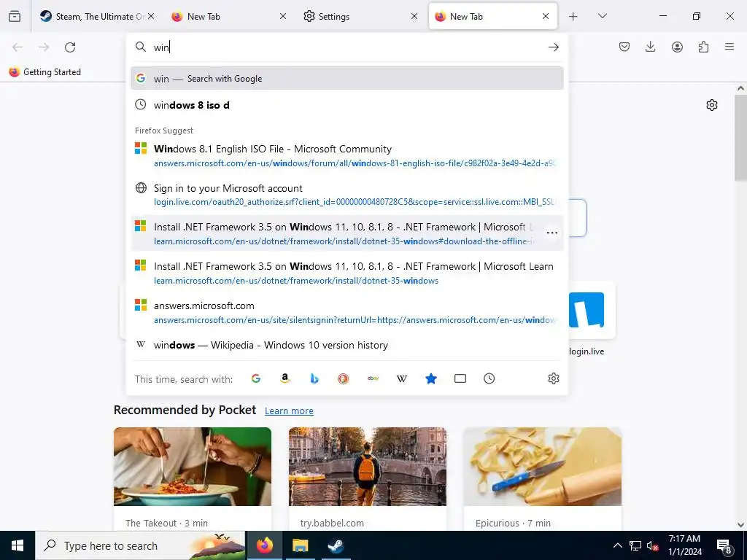Open .NET Framework 3.5 Microsoft Learn result
Screen dimensions: 747x560
[x=347, y=273]
